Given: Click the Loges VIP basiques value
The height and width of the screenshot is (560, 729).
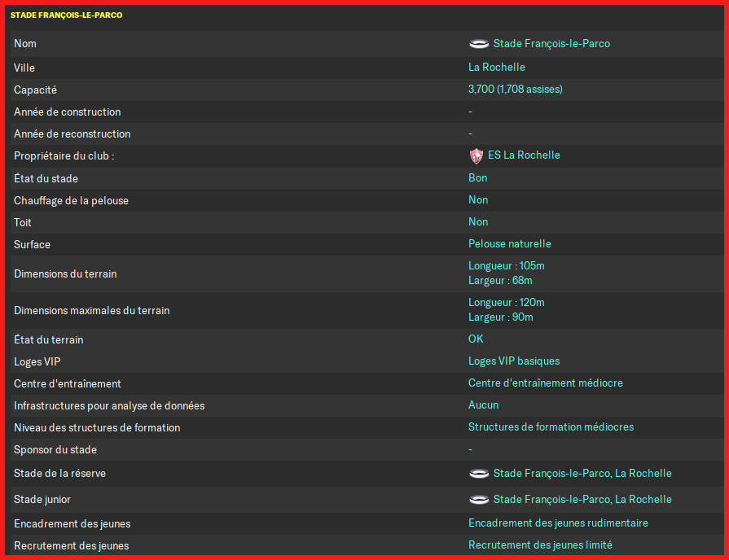Looking at the screenshot, I should pos(514,361).
